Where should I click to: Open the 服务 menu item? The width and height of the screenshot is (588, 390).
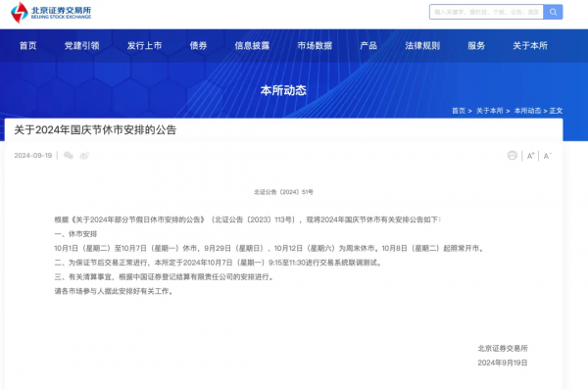[x=476, y=46]
